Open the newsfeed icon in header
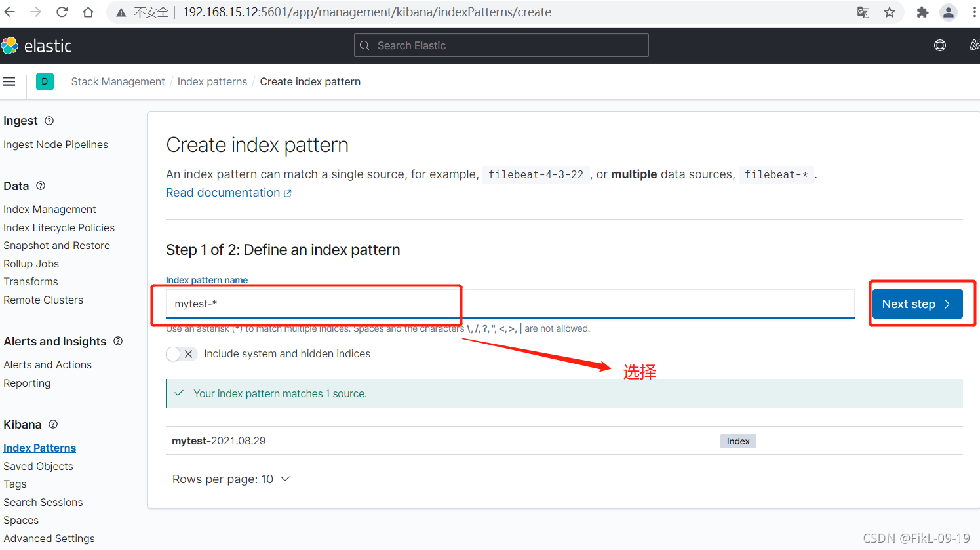The width and height of the screenshot is (980, 550). pyautogui.click(x=974, y=45)
